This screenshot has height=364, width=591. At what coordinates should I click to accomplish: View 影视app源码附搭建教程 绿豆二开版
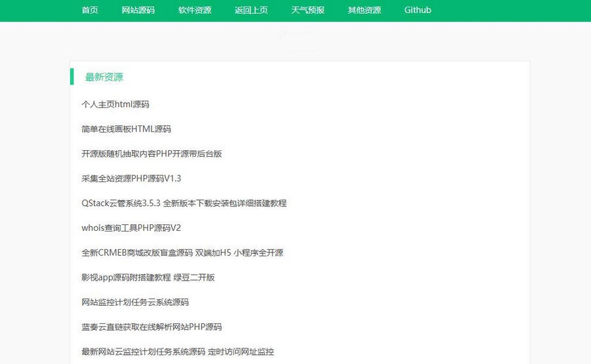tap(148, 277)
